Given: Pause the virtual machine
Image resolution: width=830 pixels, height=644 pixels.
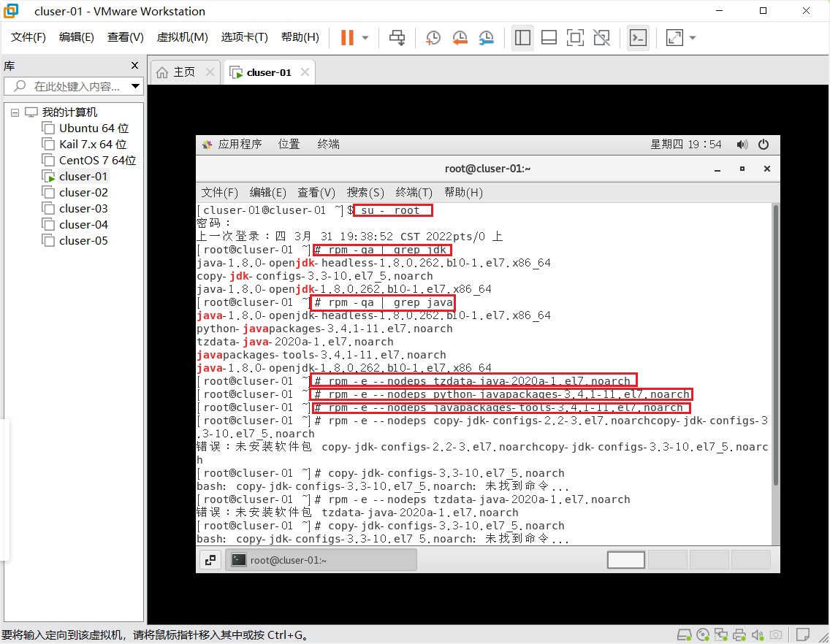Looking at the screenshot, I should click(347, 37).
